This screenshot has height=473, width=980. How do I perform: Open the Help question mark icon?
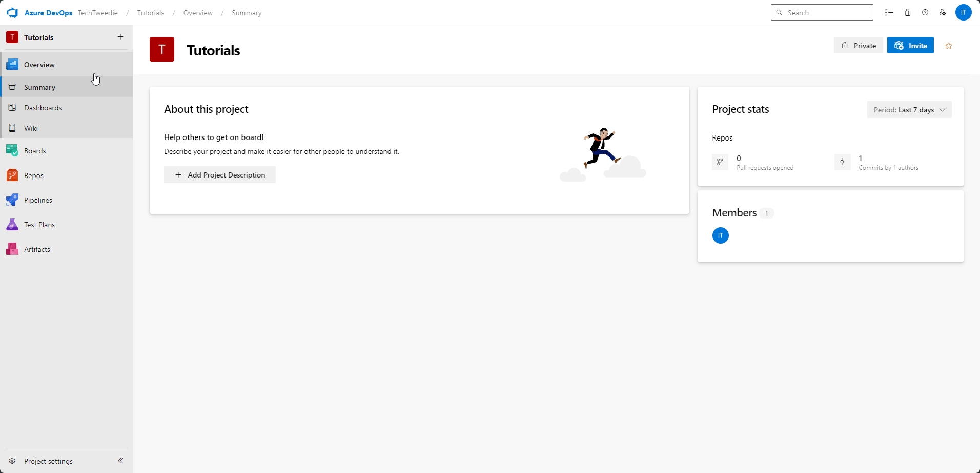926,12
